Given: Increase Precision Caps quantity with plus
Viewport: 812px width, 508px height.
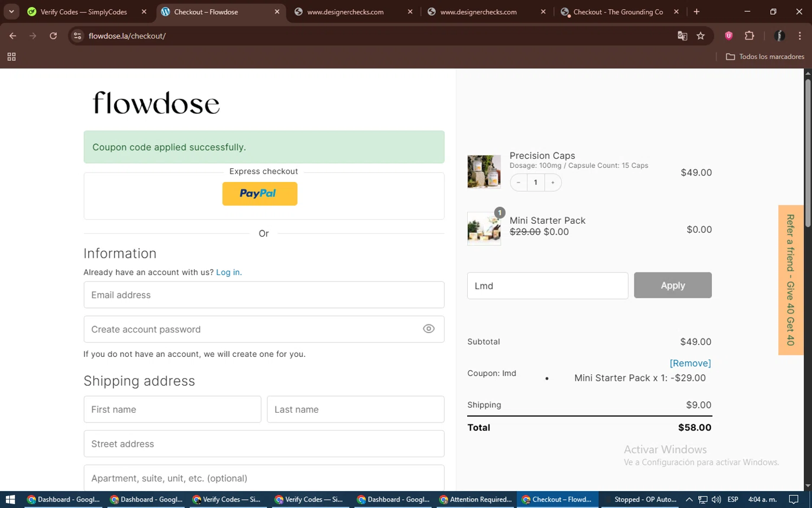Looking at the screenshot, I should 553,183.
